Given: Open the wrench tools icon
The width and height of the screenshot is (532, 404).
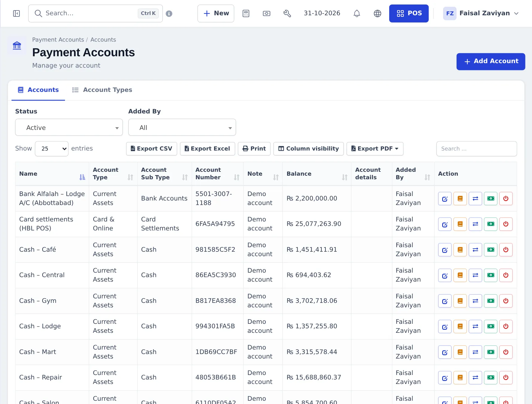Looking at the screenshot, I should (287, 13).
